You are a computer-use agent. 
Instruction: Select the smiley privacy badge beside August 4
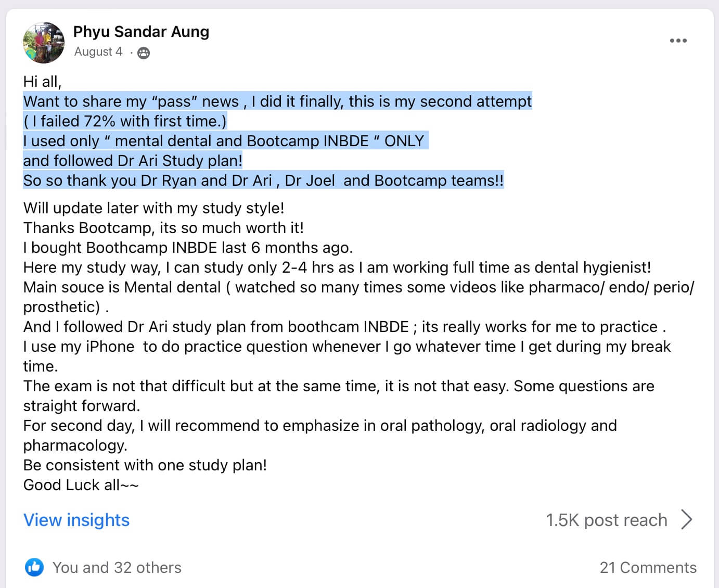pos(143,52)
